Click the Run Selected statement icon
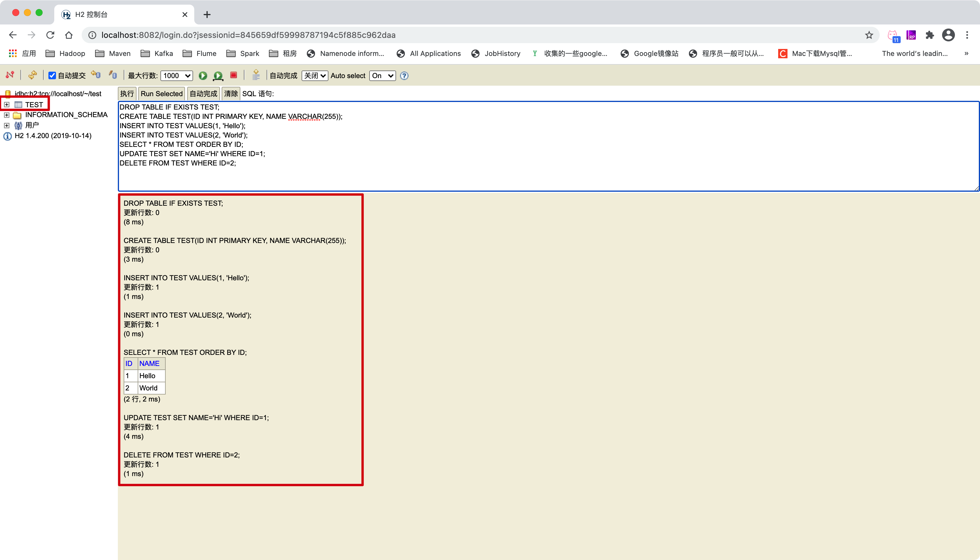The width and height of the screenshot is (980, 560). pyautogui.click(x=218, y=76)
